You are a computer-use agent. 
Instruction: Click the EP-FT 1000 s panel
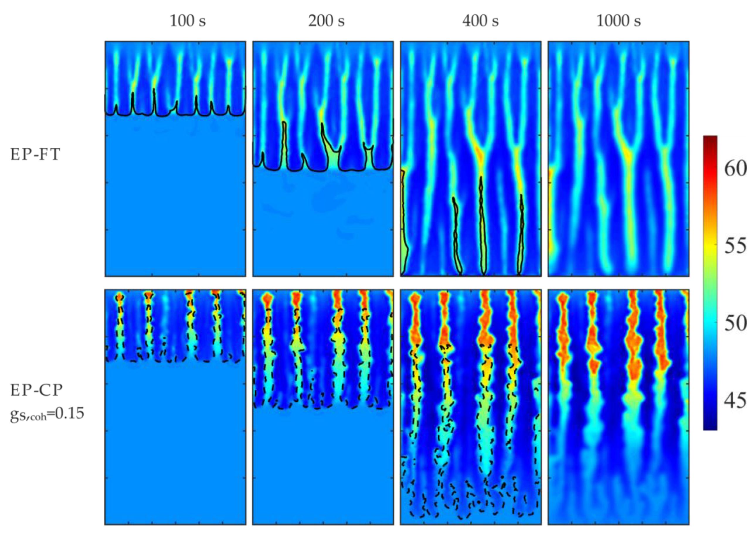click(x=618, y=159)
